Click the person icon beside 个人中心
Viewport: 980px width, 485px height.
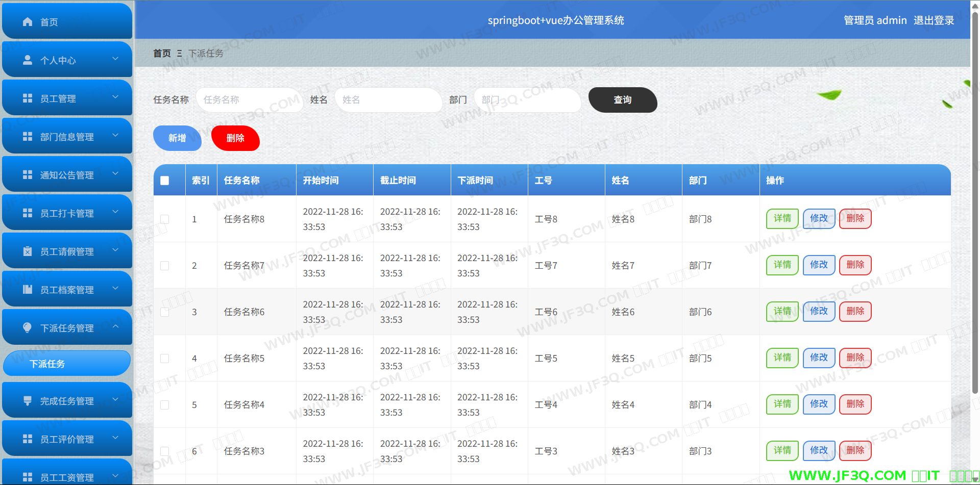tap(28, 60)
